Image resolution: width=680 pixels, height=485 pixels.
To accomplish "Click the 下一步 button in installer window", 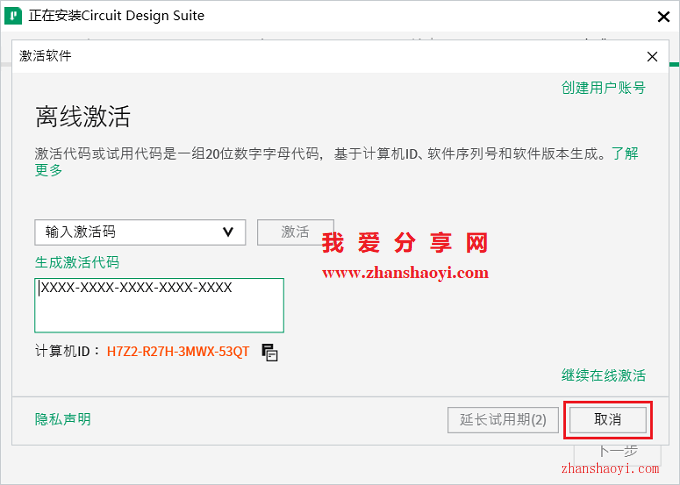I will pyautogui.click(x=618, y=453).
